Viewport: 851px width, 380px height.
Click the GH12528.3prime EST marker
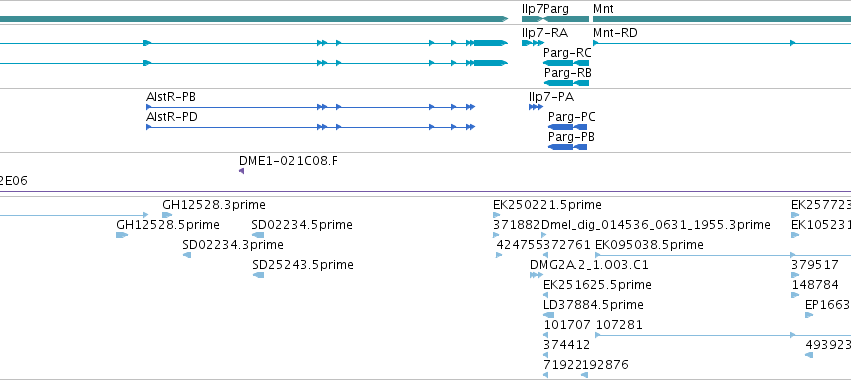167,215
